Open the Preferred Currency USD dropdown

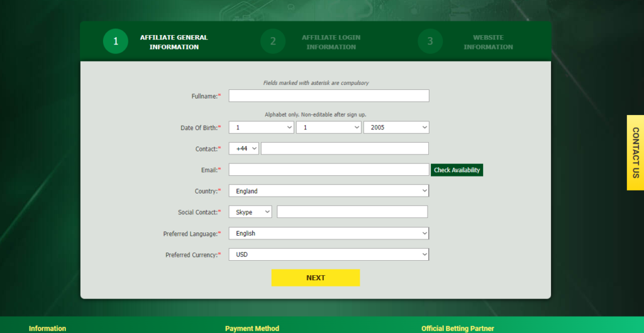pos(328,254)
